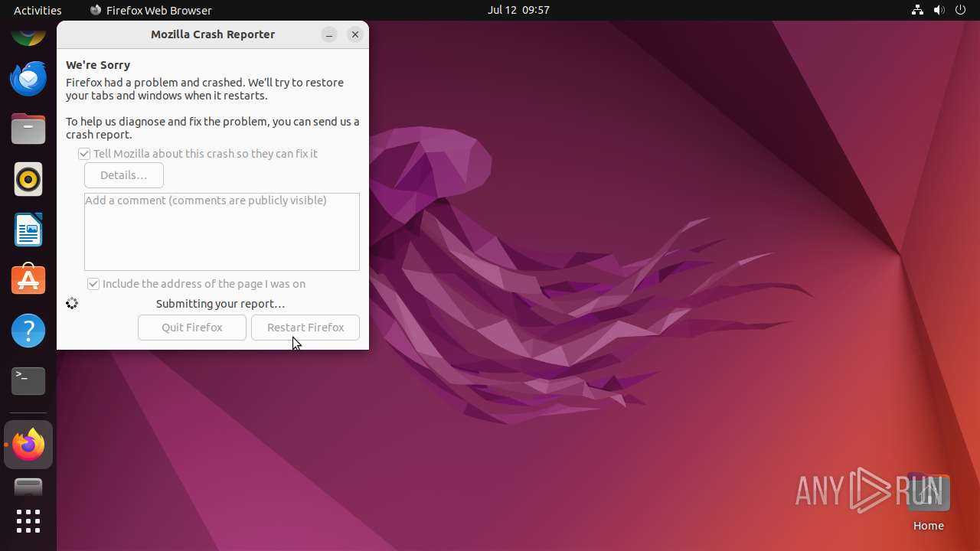Open the clock and calendar 'Jul 12 09:57'
The height and width of the screenshot is (551, 980).
pos(518,10)
